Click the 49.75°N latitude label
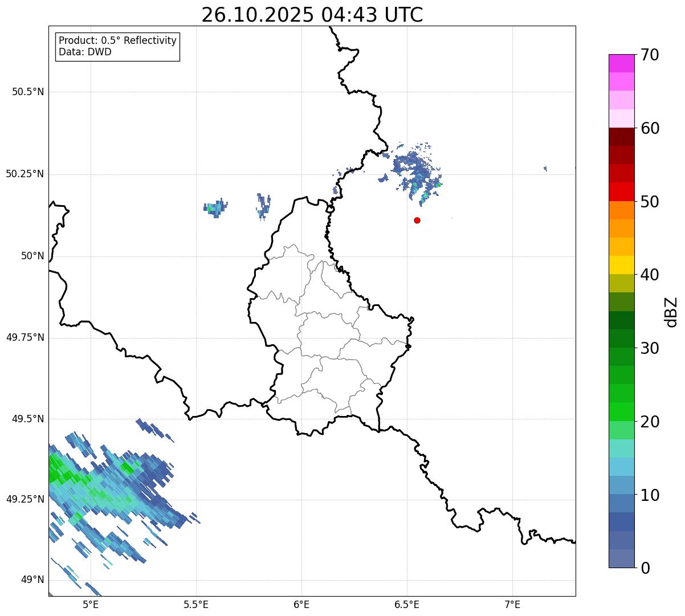Image resolution: width=685 pixels, height=616 pixels. pos(25,337)
